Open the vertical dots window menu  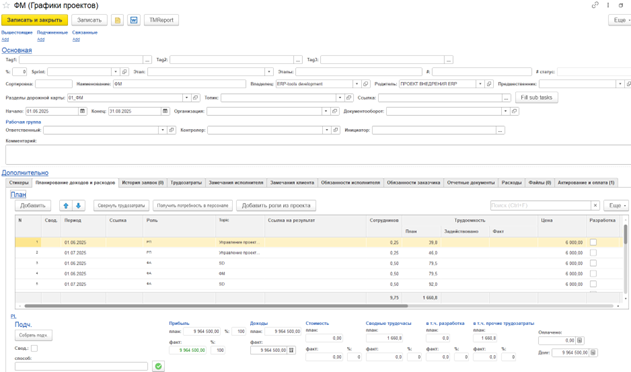608,5
